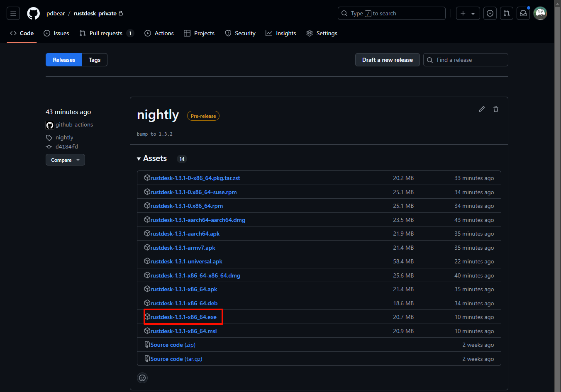Focus the Type / to search box

[x=391, y=13]
